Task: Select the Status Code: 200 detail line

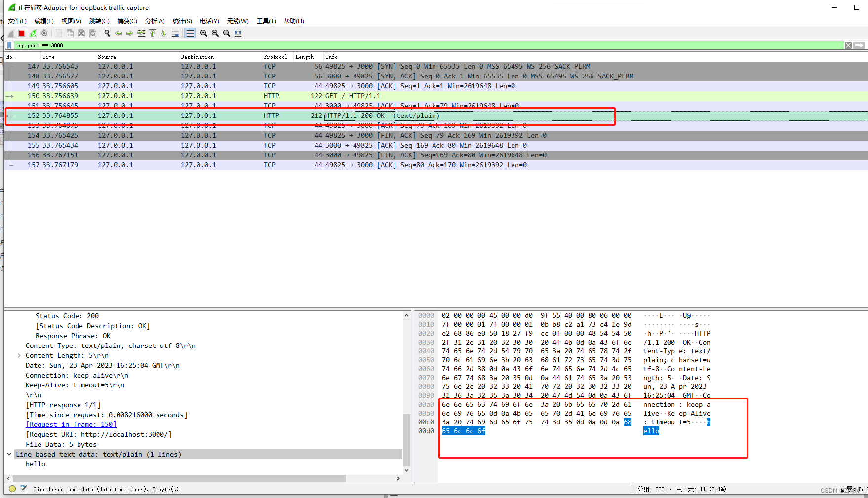Action: [67, 316]
